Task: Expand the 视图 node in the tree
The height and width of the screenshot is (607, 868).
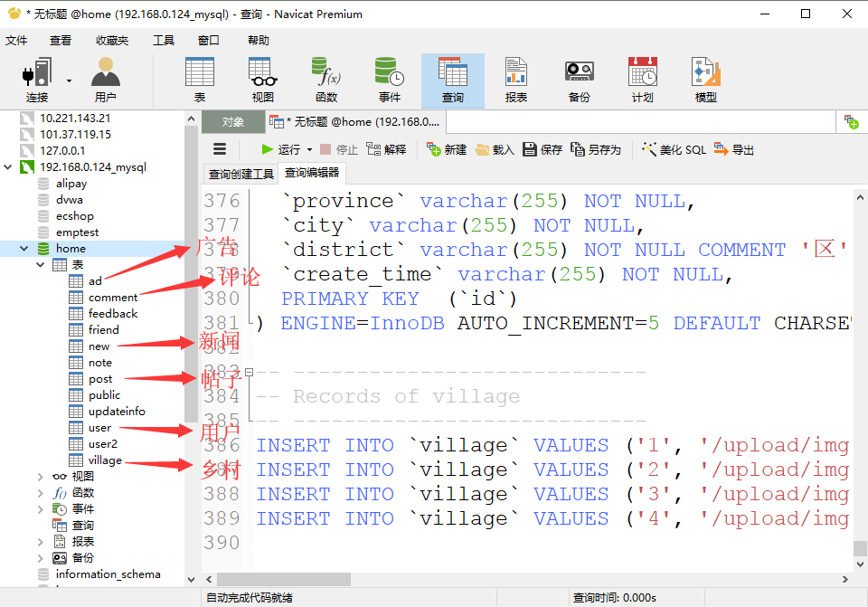Action: click(x=41, y=477)
